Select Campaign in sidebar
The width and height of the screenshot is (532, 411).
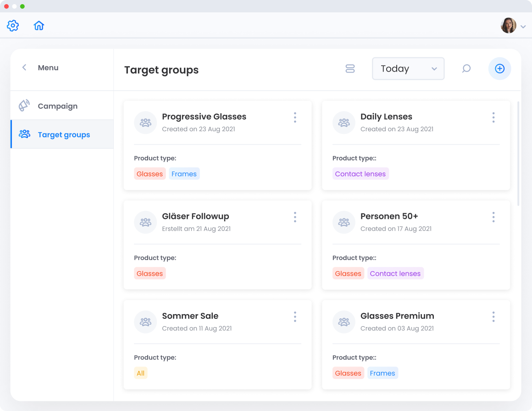pyautogui.click(x=57, y=106)
